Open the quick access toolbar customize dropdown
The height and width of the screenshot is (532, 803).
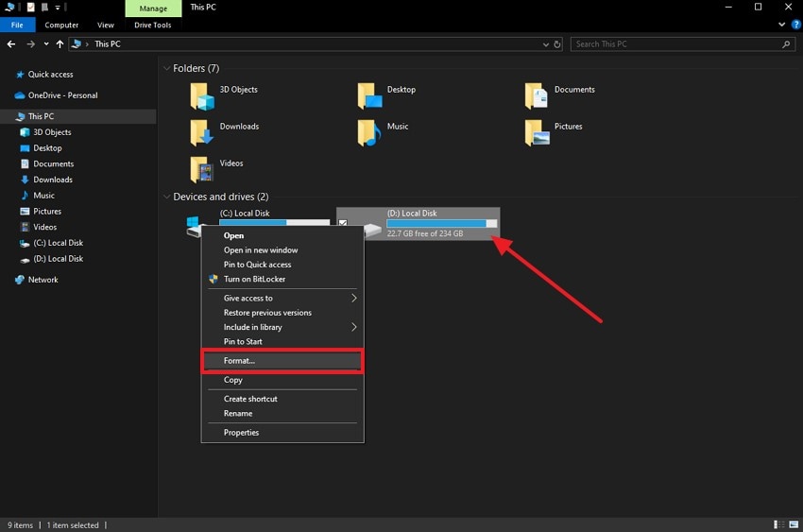[x=58, y=8]
